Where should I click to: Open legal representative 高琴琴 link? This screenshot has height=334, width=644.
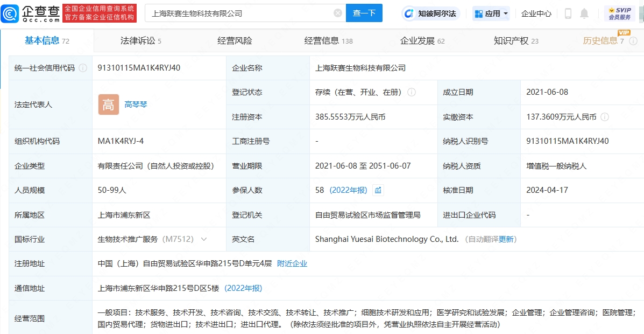[136, 105]
